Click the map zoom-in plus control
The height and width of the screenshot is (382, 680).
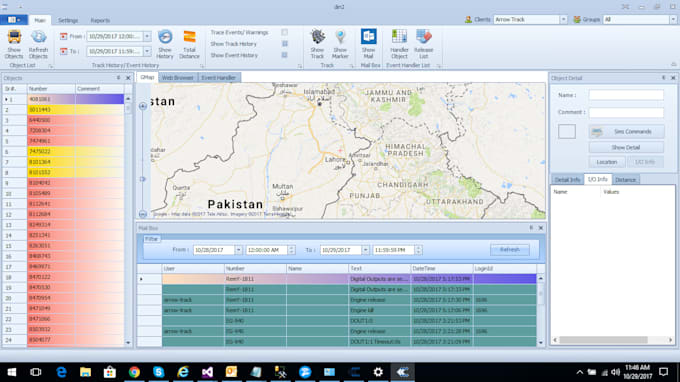coord(143,106)
